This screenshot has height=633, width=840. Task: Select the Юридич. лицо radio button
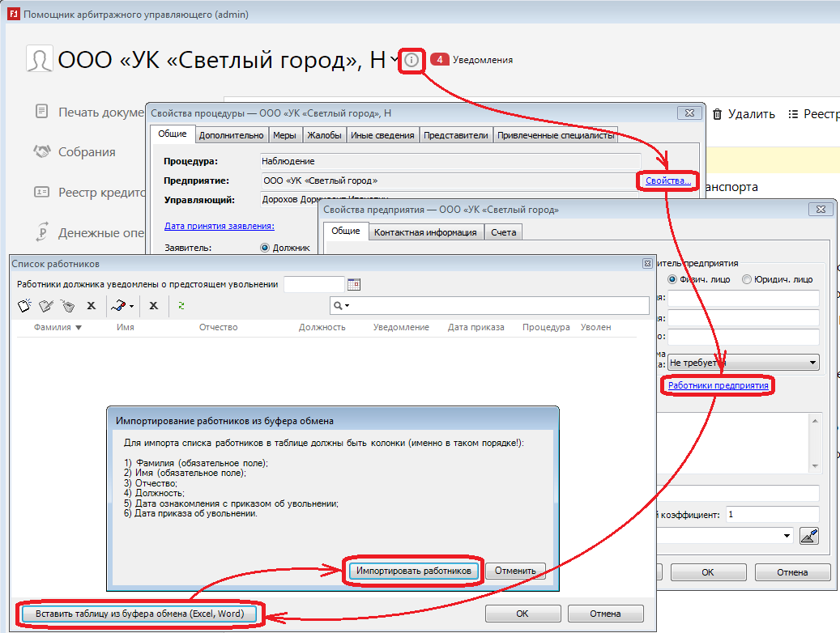(747, 279)
